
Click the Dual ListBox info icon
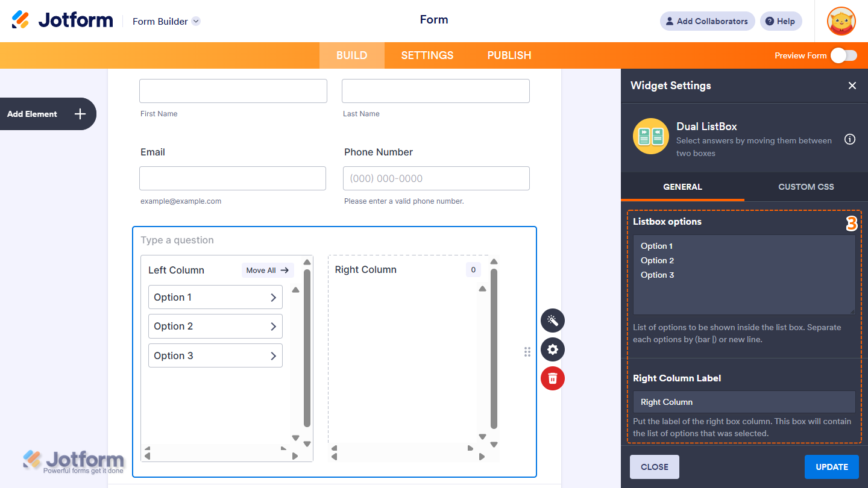850,139
